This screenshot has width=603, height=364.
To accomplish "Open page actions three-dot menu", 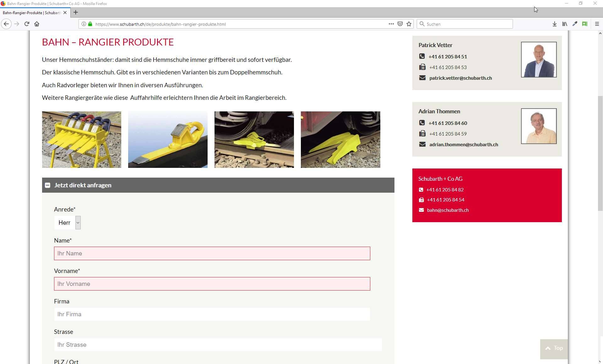I will point(391,24).
